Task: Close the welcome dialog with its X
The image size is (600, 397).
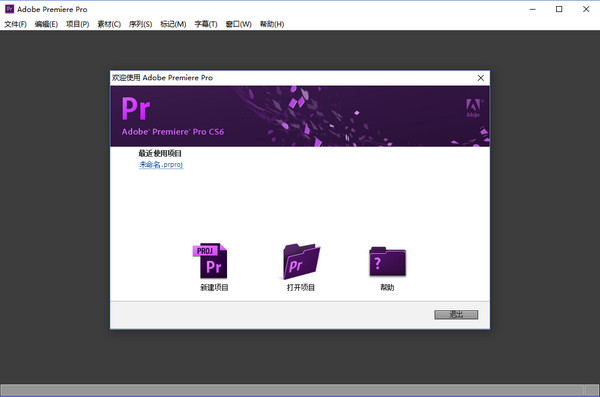Action: point(481,78)
